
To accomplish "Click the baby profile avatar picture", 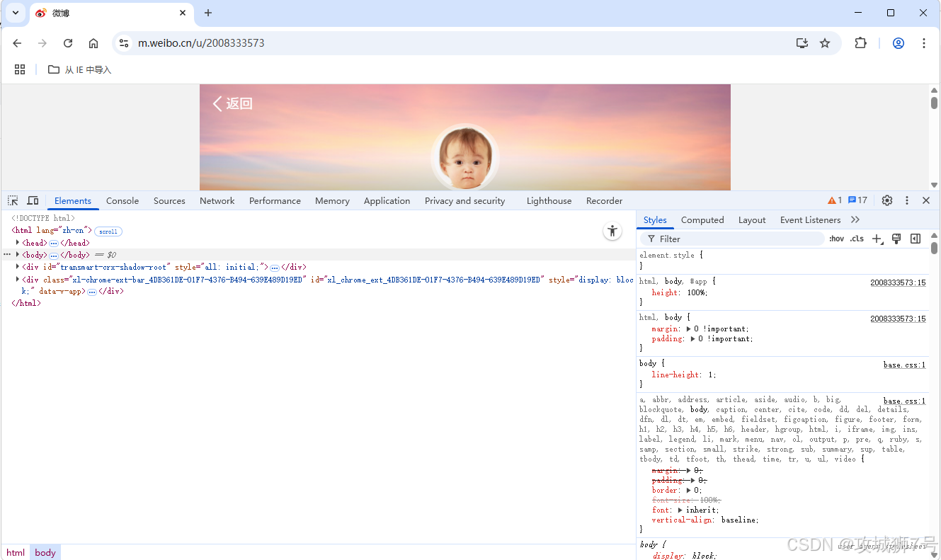I will pyautogui.click(x=465, y=158).
